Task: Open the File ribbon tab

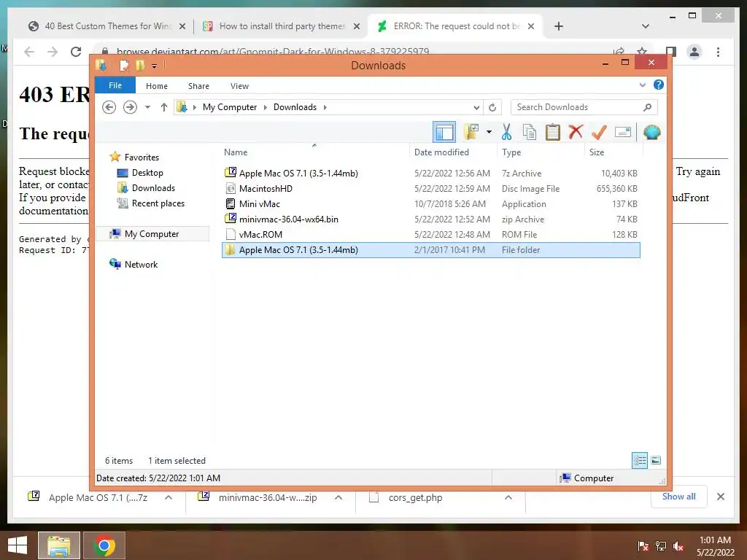Action: (115, 86)
